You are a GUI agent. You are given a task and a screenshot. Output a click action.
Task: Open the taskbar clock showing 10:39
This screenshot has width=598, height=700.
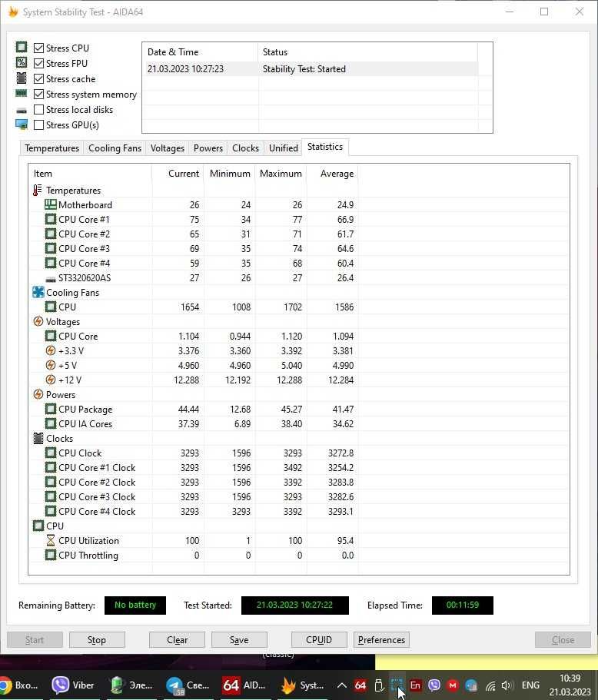point(570,685)
